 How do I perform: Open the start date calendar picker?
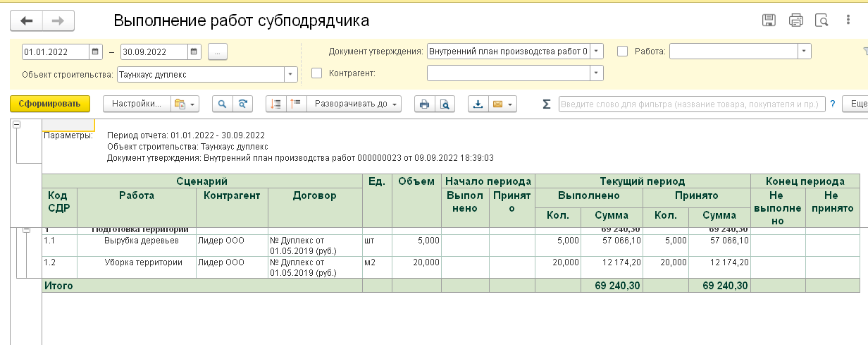point(96,52)
